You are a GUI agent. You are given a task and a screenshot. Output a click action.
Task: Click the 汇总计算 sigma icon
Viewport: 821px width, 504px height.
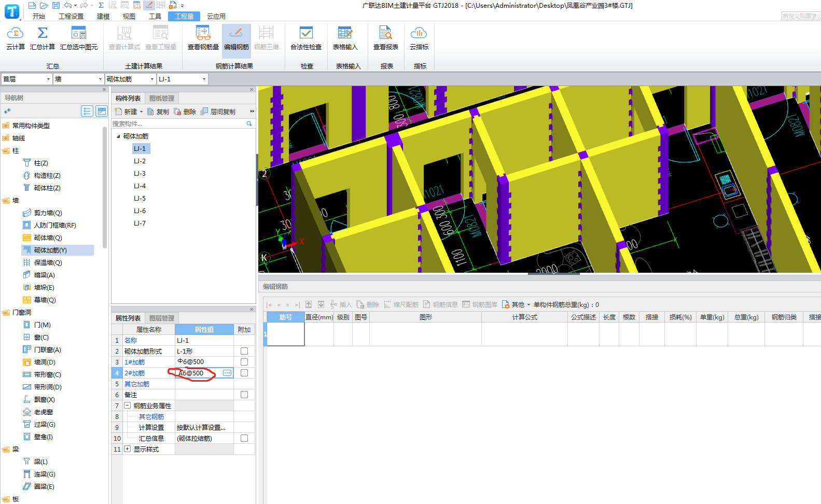(43, 33)
